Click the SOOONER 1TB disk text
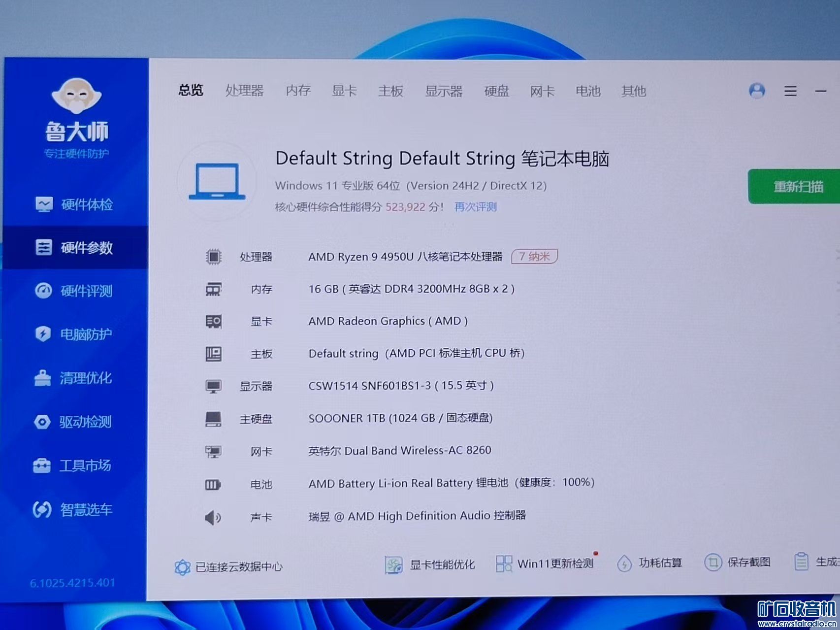840x630 pixels. pos(400,418)
